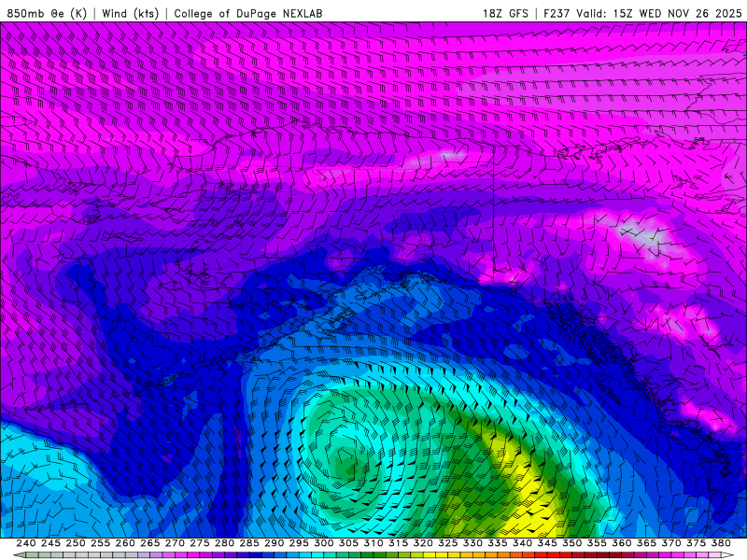Select the 315 label on the color scale
747x560 pixels.
click(x=399, y=543)
